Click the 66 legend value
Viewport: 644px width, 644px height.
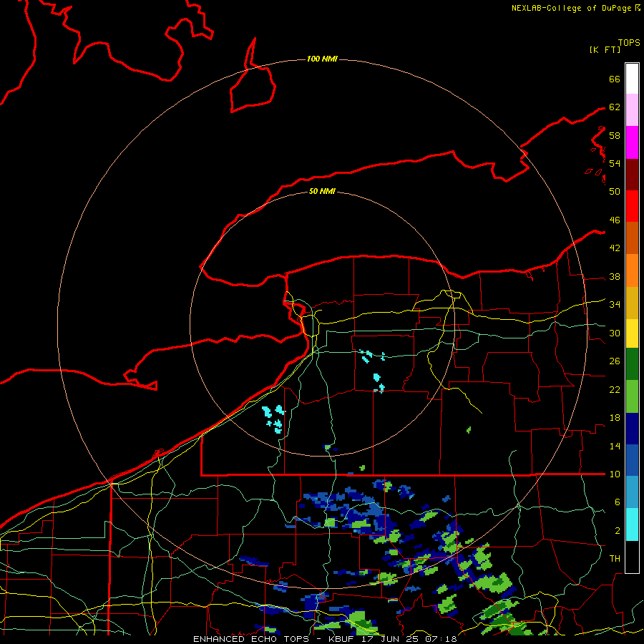pyautogui.click(x=615, y=79)
